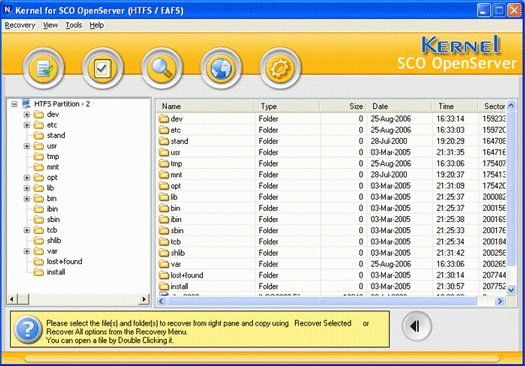Select the install folder in tree
The width and height of the screenshot is (525, 366).
(x=56, y=272)
